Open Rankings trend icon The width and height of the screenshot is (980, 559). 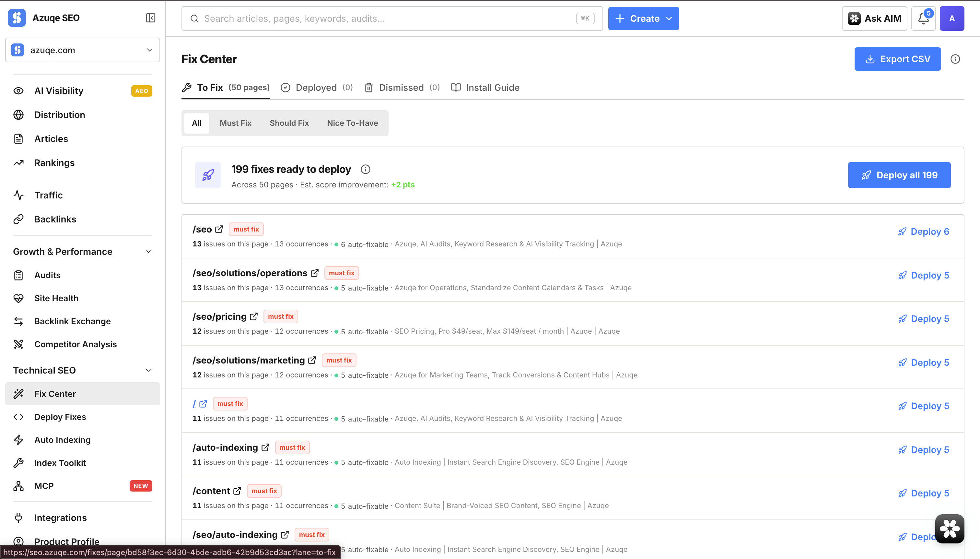tap(18, 163)
